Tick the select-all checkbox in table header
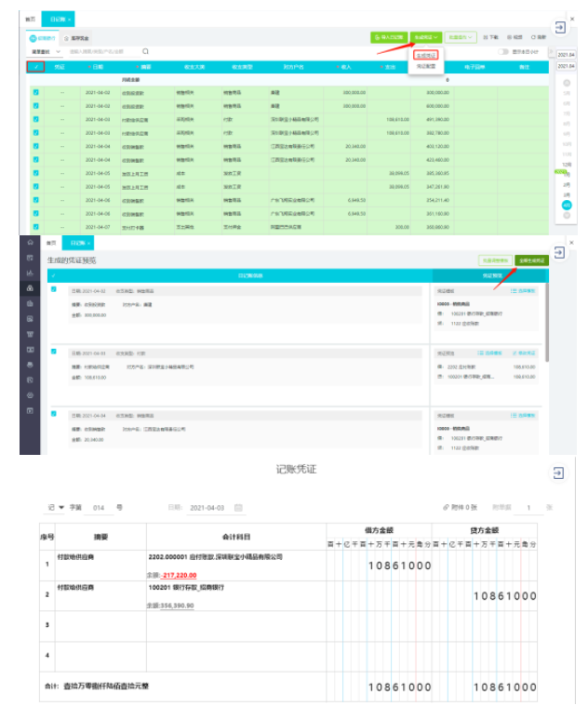 pyautogui.click(x=35, y=67)
